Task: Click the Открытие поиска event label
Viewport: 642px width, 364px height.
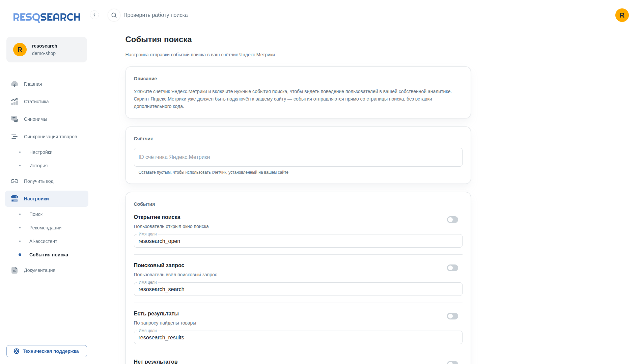Action: (x=157, y=217)
